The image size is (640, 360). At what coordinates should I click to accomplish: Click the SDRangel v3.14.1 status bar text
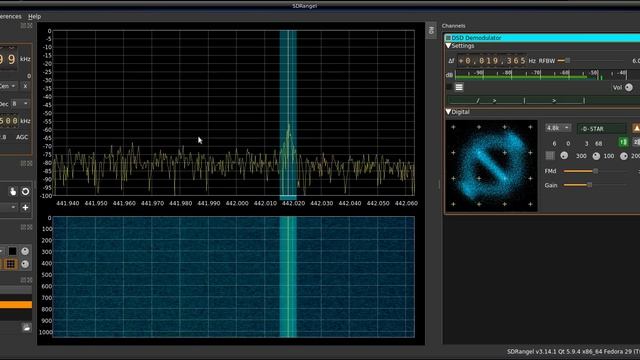point(573,351)
